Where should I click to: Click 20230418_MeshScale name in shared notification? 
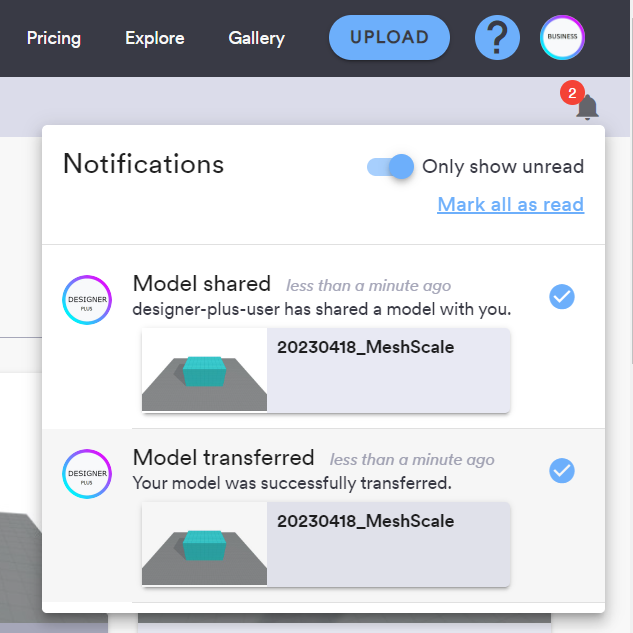(x=365, y=348)
